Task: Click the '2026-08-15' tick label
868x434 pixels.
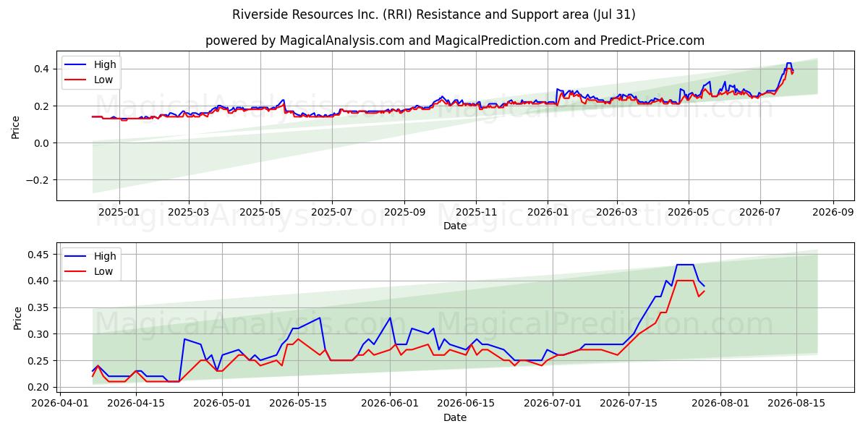Action: click(x=796, y=404)
